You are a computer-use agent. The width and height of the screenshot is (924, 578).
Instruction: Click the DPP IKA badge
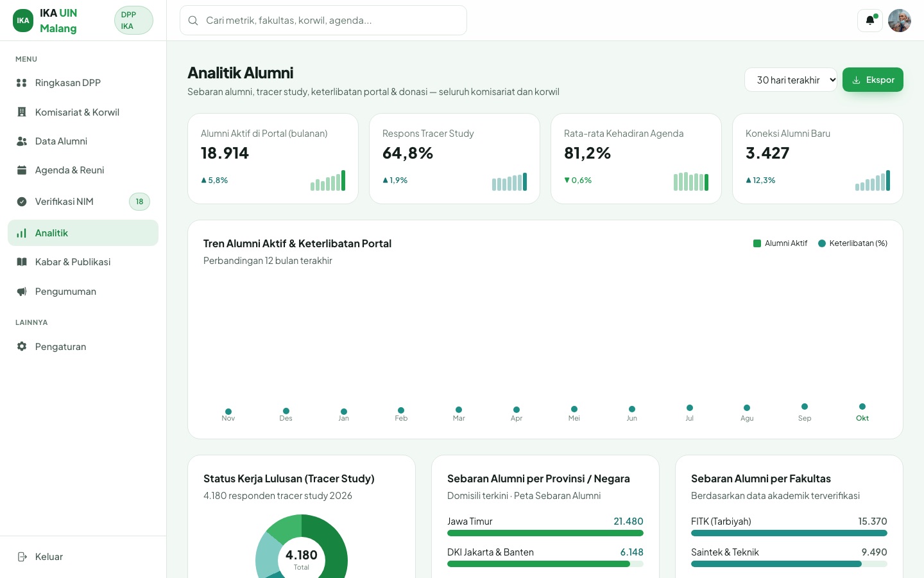[133, 21]
